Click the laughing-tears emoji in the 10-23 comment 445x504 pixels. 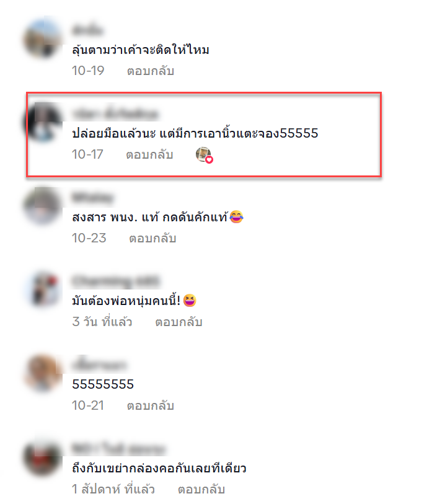point(237,216)
